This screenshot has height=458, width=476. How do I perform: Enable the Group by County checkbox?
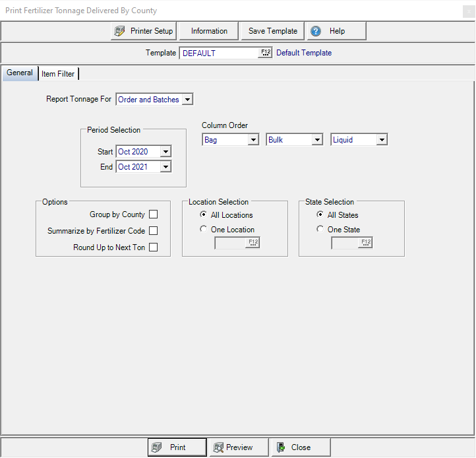point(153,214)
